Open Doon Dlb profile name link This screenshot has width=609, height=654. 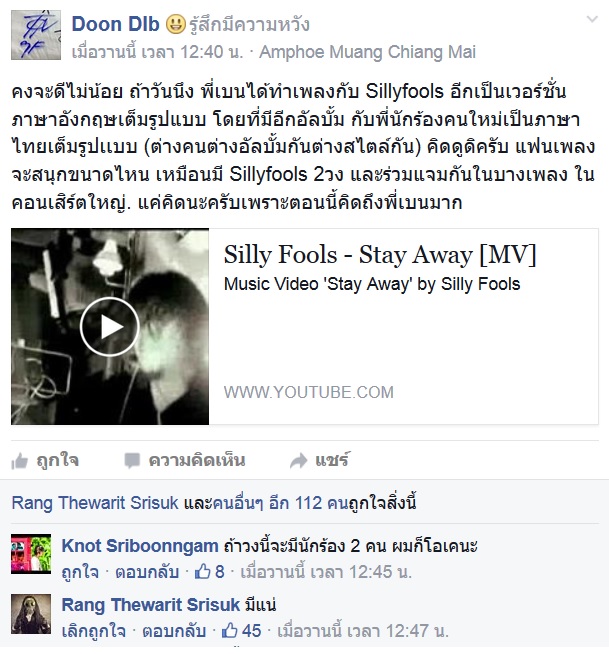[x=116, y=24]
